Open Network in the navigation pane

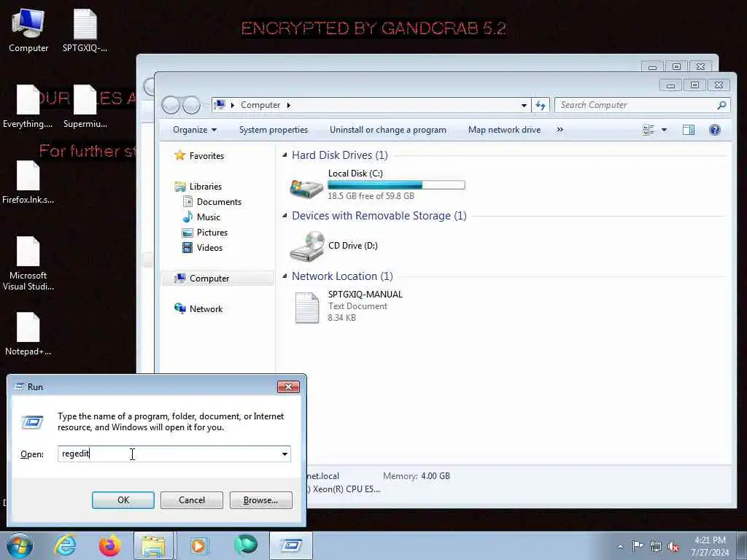206,308
